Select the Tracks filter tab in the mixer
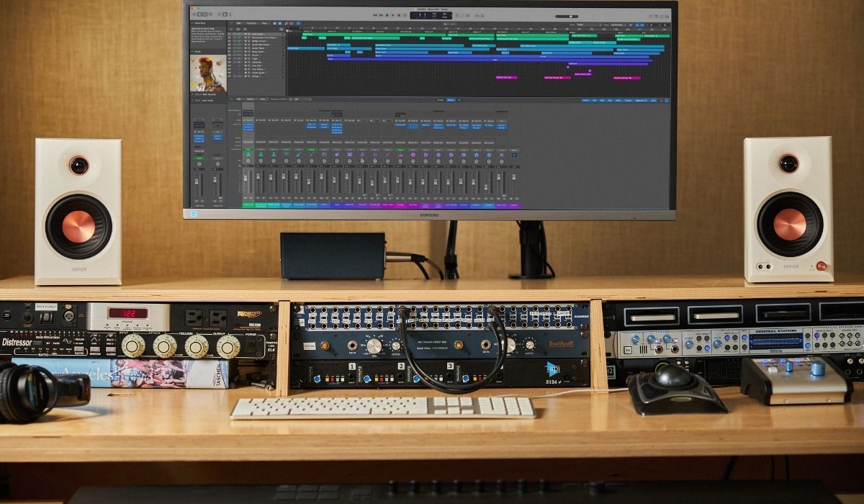The height and width of the screenshot is (504, 864). tap(451, 100)
